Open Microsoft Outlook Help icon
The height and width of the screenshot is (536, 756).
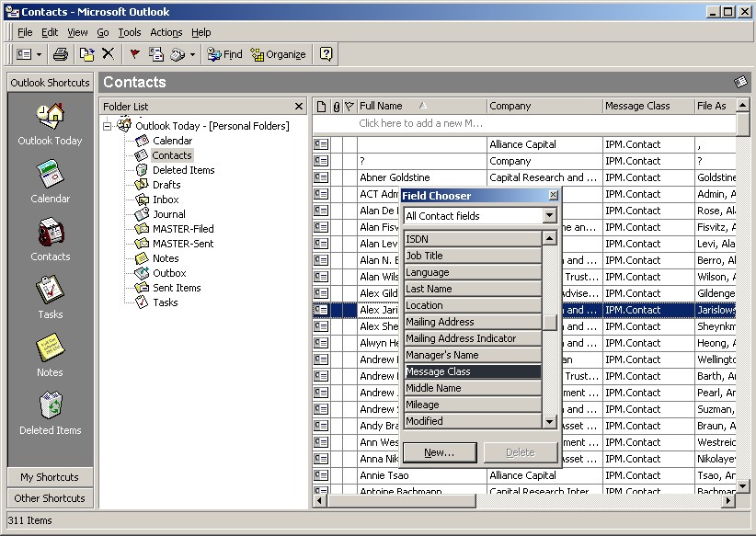(326, 54)
